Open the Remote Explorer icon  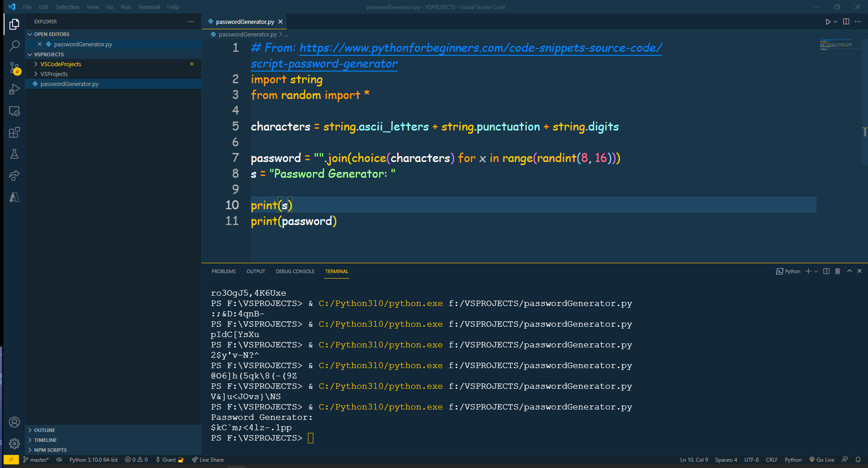pyautogui.click(x=14, y=111)
